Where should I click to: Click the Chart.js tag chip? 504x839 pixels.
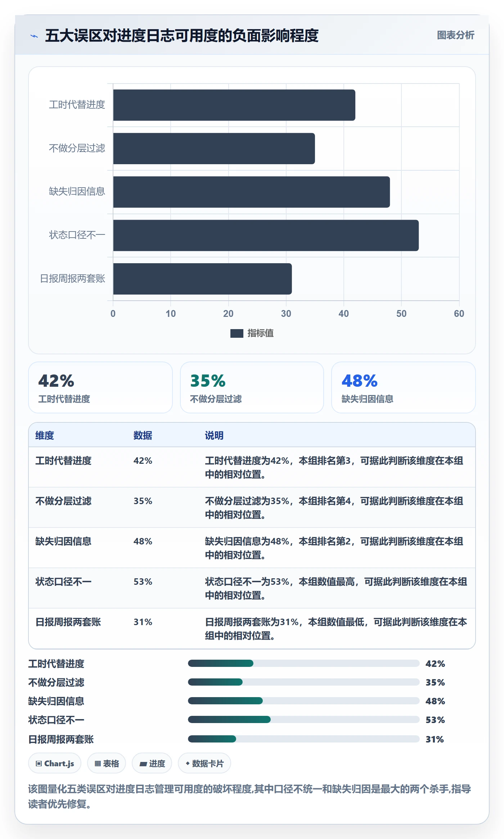55,763
